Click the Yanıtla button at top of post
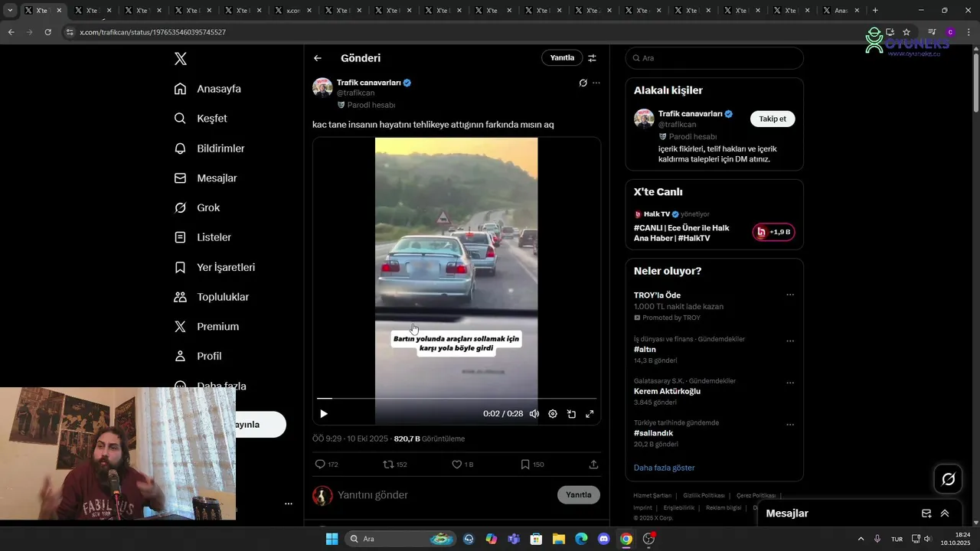This screenshot has width=980, height=551. pos(562,58)
